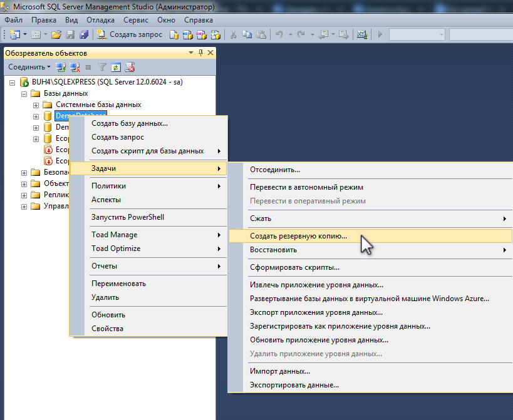Click Свойства in the context menu
513x420 pixels.
coord(107,329)
